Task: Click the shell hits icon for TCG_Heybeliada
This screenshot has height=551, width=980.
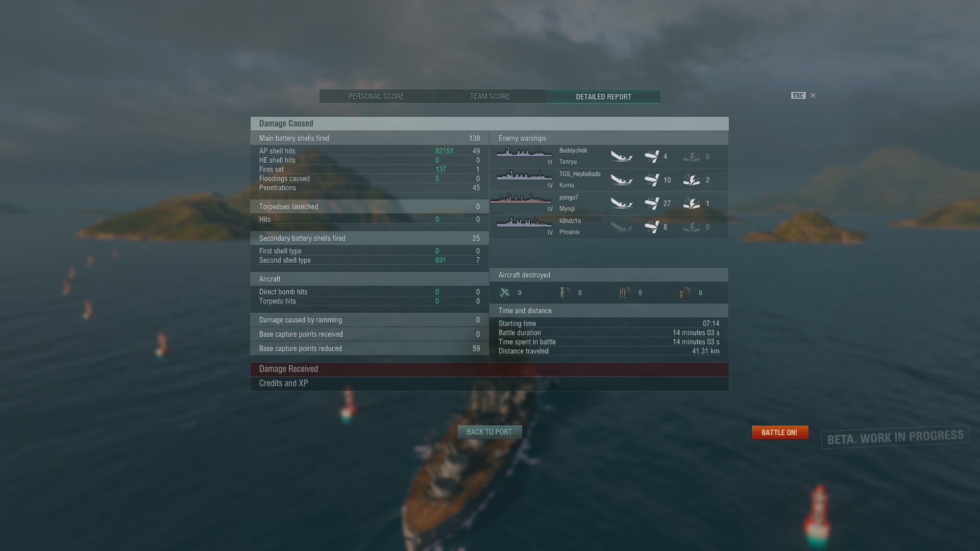Action: 652,180
